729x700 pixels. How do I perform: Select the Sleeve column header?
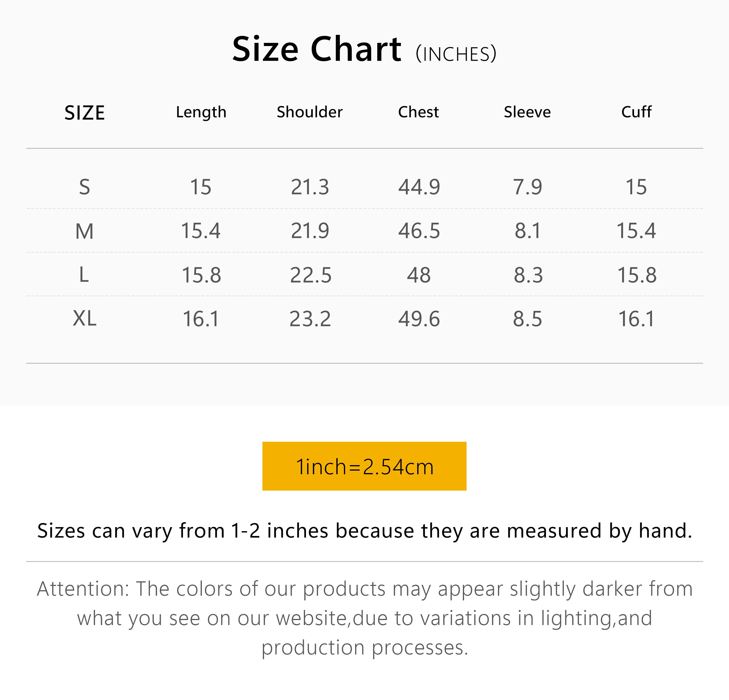click(527, 112)
